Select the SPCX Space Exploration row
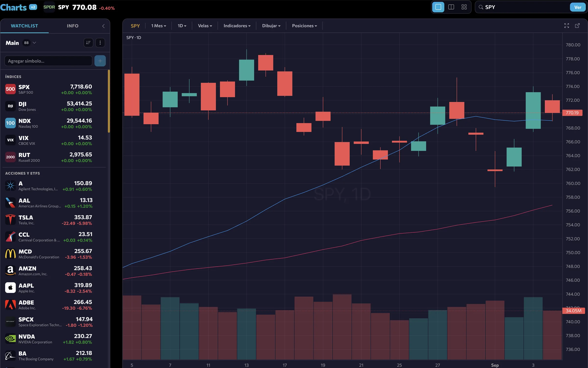Viewport: 588px width, 368px height. coord(54,322)
